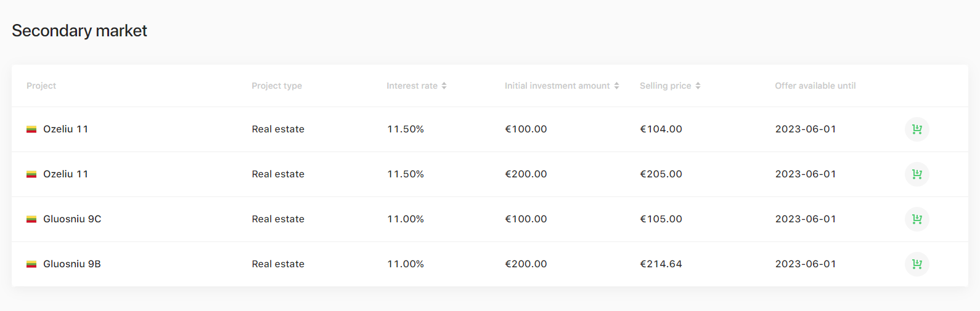The image size is (980, 311).
Task: Click the Project type column header
Action: tap(277, 86)
